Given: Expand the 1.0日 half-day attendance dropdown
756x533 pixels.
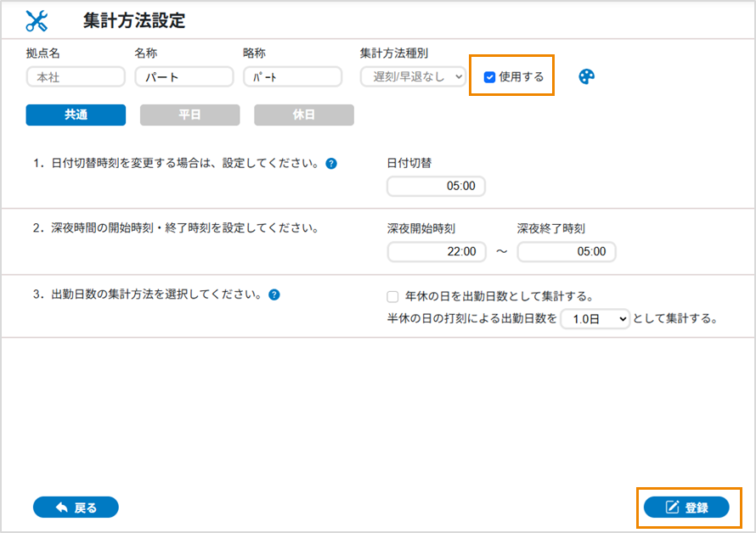Looking at the screenshot, I should [x=595, y=319].
